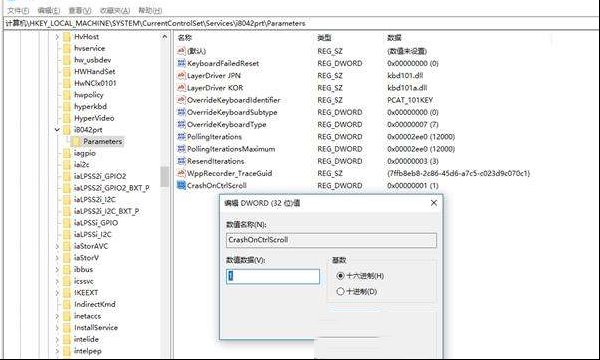Click the tree pane scrollbar thumb
Viewport: 600px width, 360px height.
[x=165, y=177]
